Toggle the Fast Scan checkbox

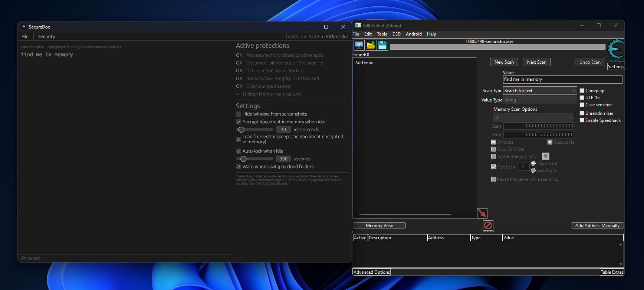494,167
